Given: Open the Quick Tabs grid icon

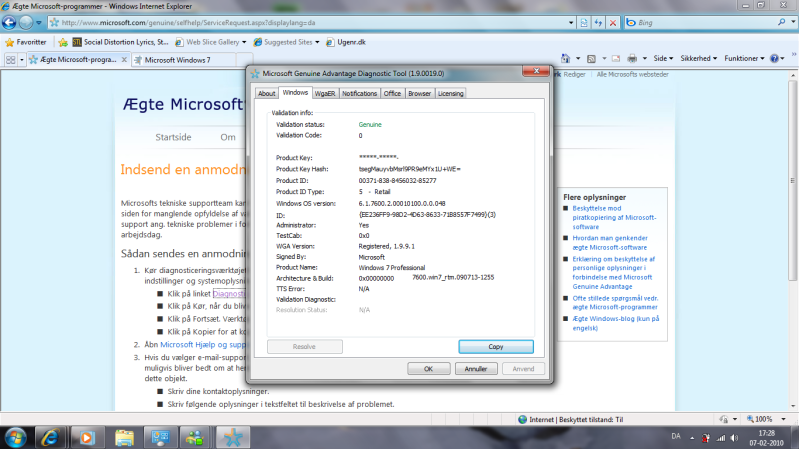Looking at the screenshot, I should pos(10,60).
